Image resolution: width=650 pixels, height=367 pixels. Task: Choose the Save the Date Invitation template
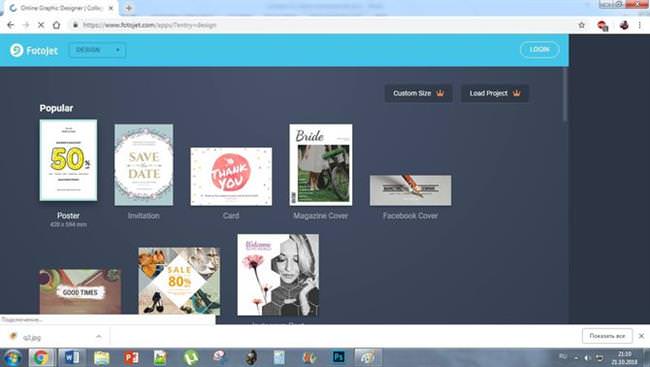pyautogui.click(x=144, y=165)
